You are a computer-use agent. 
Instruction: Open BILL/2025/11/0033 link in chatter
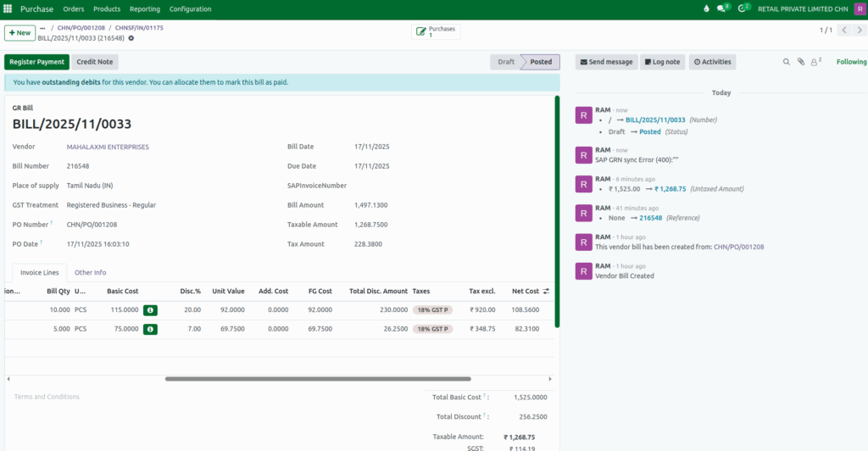pyautogui.click(x=655, y=120)
